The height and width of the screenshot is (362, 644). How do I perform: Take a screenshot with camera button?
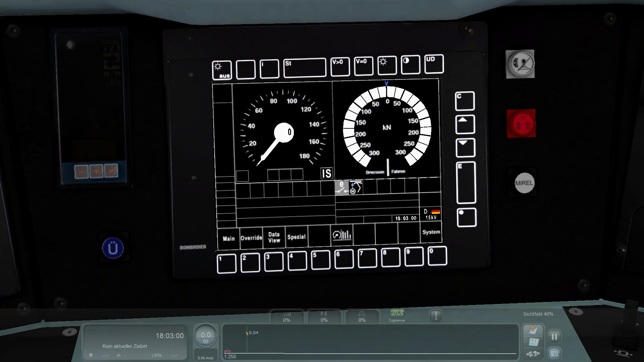(x=554, y=354)
